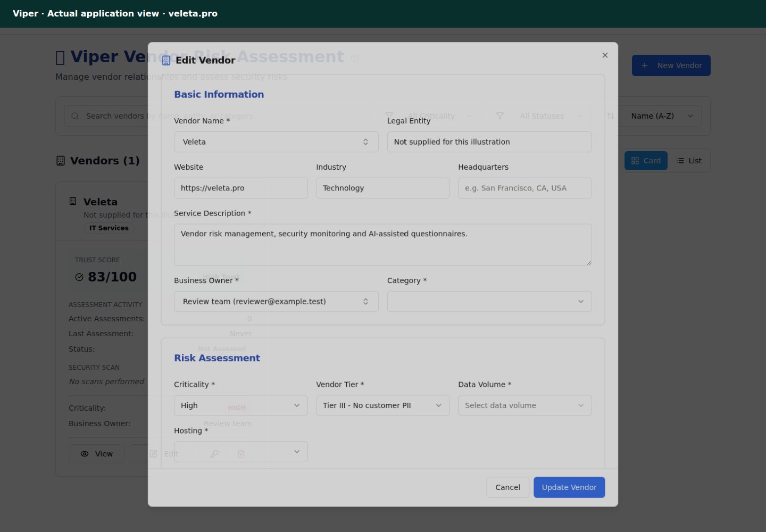Click the "Vendors (1)" heading text
The image size is (766, 532).
tap(105, 161)
